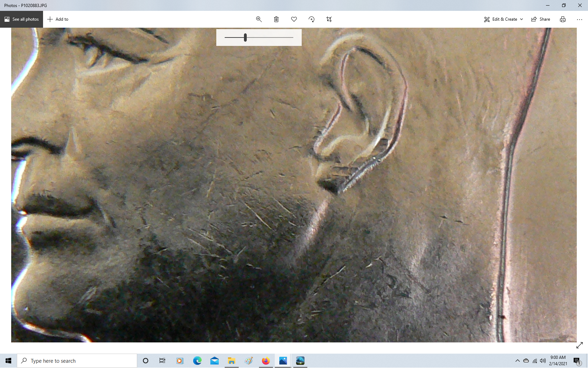Click the displayed coin photo
This screenshot has width=588, height=368.
tap(294, 185)
